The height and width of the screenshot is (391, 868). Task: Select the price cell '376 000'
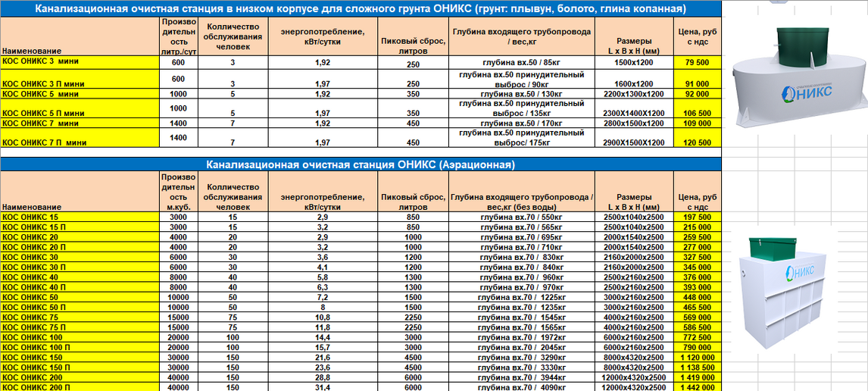tap(698, 277)
